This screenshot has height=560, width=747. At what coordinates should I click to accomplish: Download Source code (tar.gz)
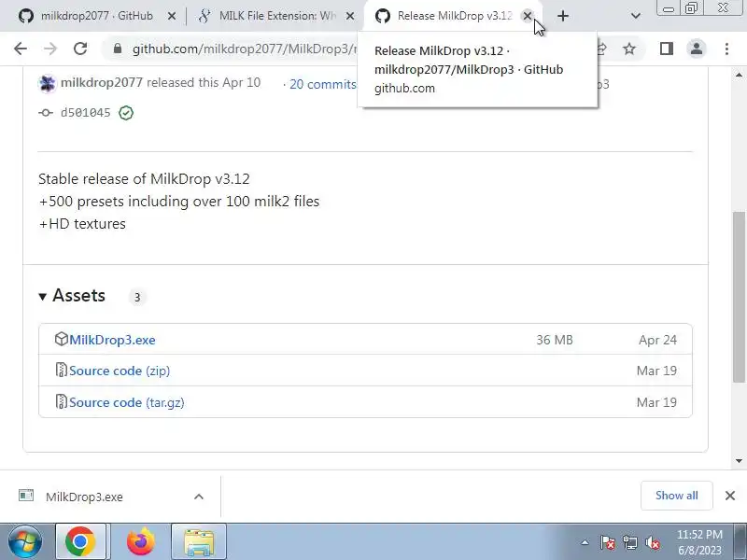[127, 402]
